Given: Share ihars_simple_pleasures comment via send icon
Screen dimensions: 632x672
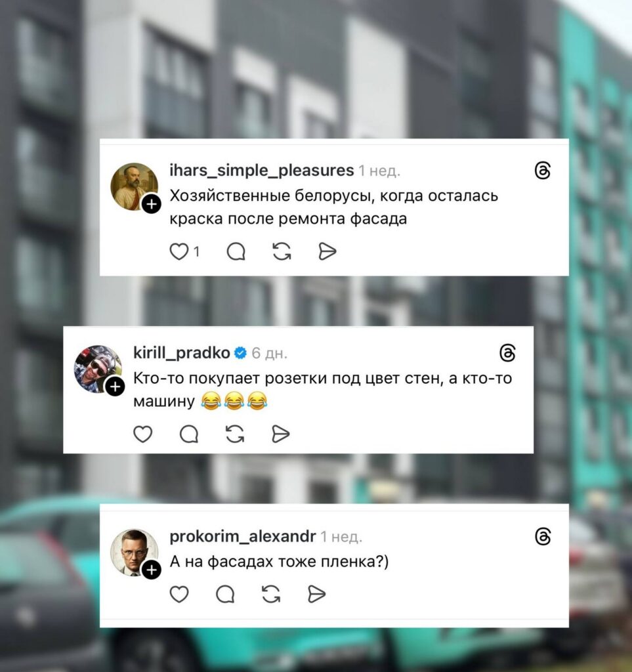Looking at the screenshot, I should click(327, 251).
